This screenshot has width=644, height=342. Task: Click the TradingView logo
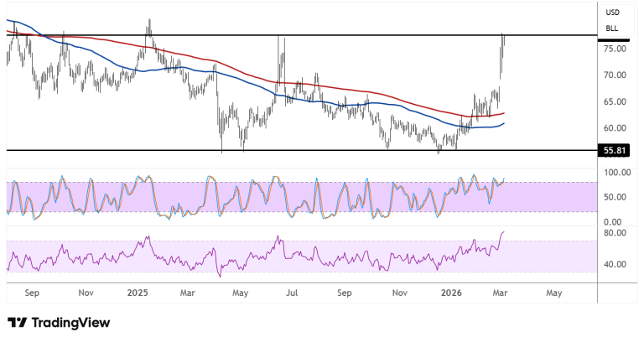point(59,323)
